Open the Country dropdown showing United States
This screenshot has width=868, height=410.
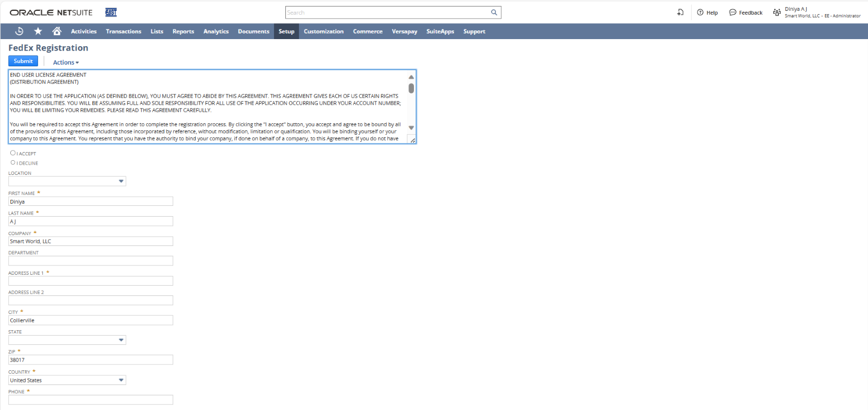[x=121, y=380]
